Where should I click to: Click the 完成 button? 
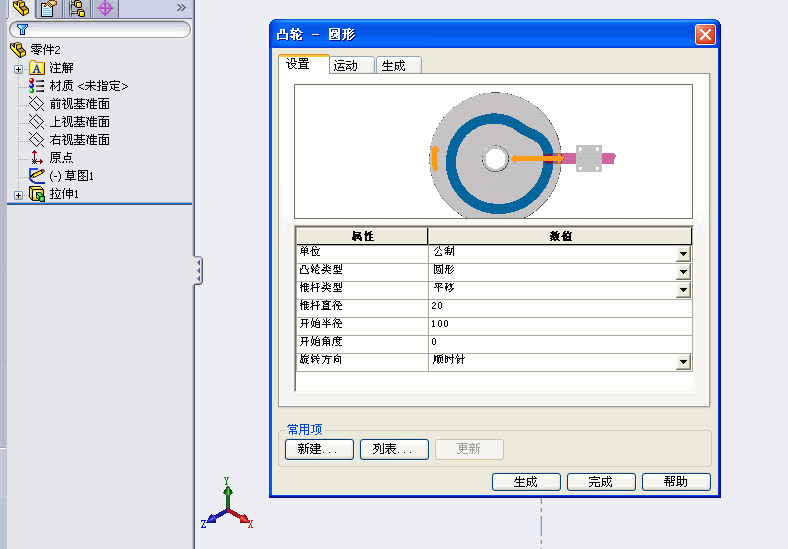[601, 482]
